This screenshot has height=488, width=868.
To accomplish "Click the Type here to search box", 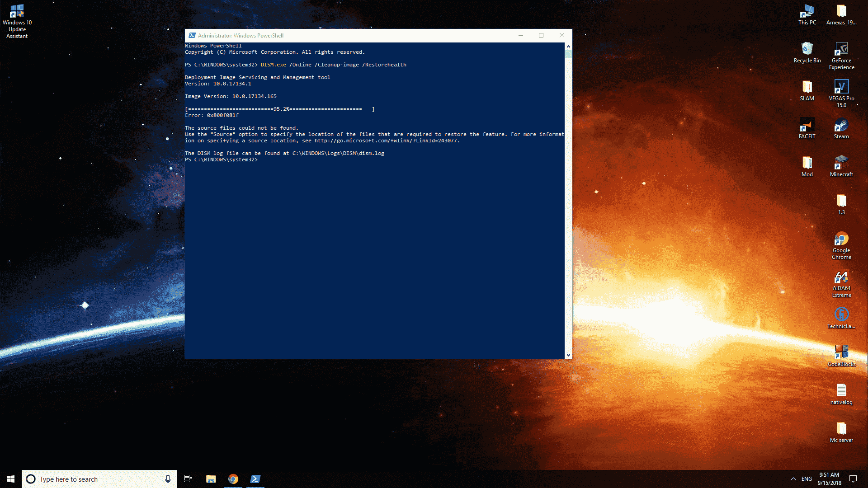I will tap(99, 479).
